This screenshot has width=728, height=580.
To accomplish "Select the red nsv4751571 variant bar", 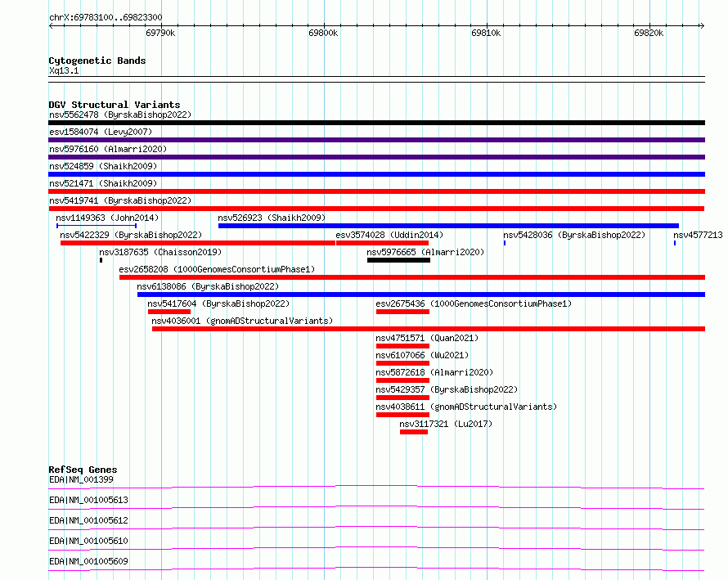I will (x=403, y=346).
